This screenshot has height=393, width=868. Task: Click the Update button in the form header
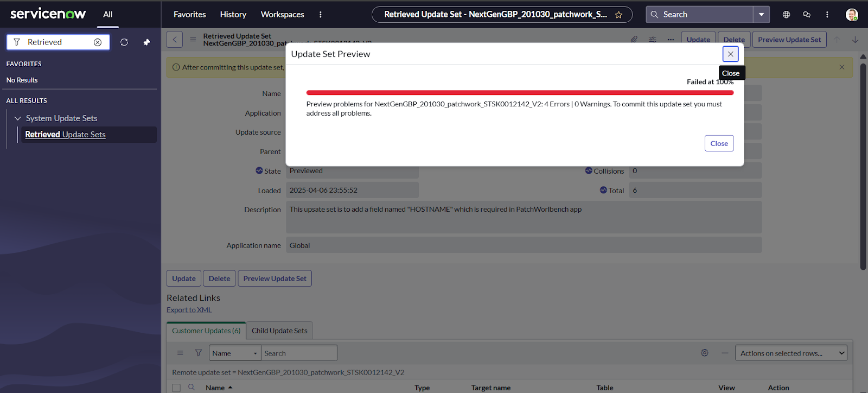698,40
